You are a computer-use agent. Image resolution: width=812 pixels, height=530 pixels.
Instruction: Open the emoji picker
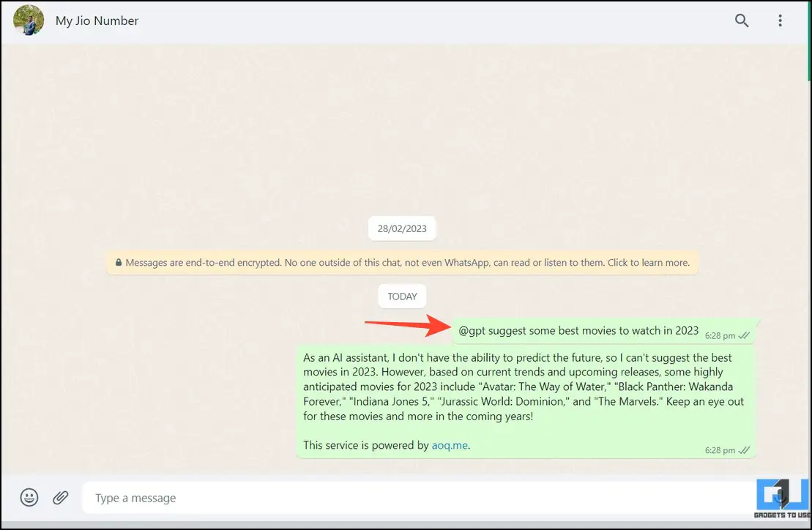[x=29, y=497]
